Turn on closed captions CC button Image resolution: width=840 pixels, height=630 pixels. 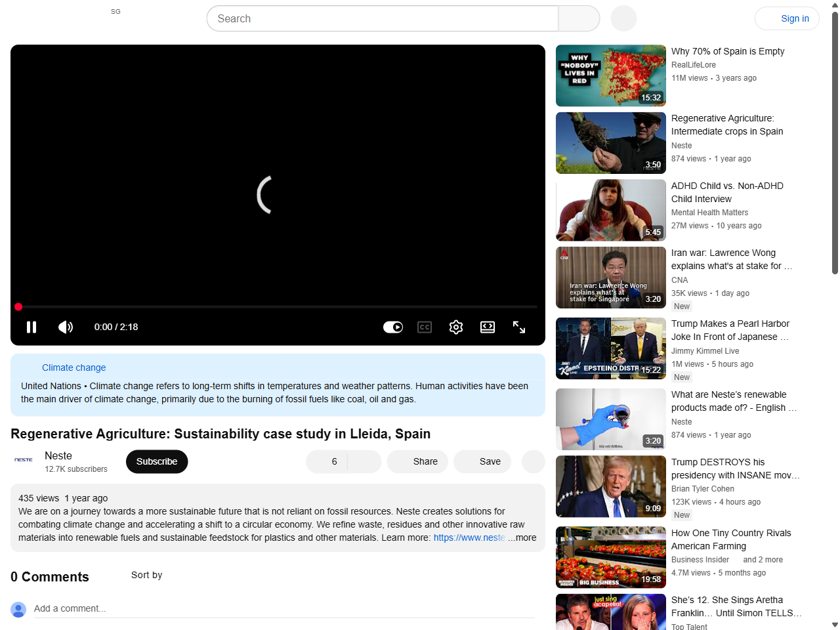click(425, 327)
